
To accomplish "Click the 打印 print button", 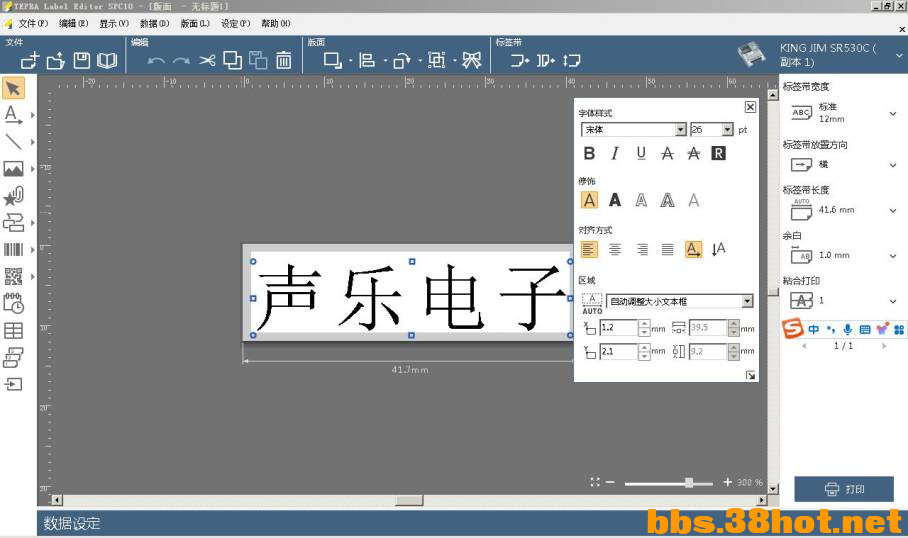I will 844,489.
